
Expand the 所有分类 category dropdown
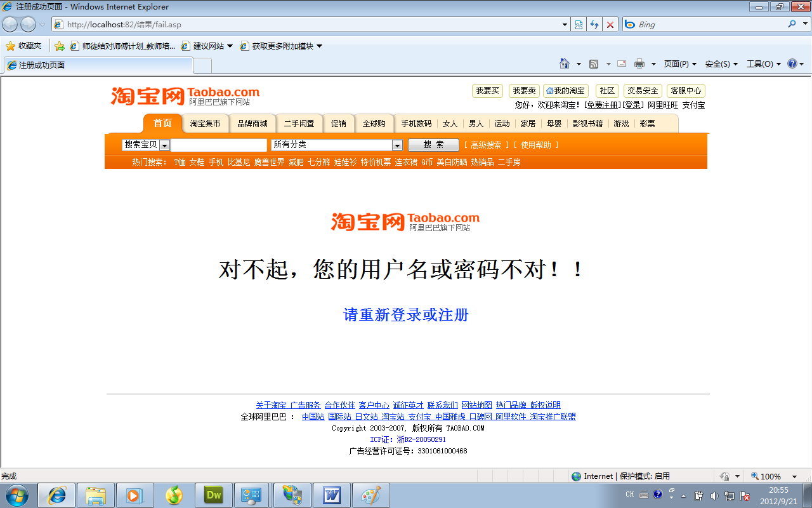(x=397, y=145)
